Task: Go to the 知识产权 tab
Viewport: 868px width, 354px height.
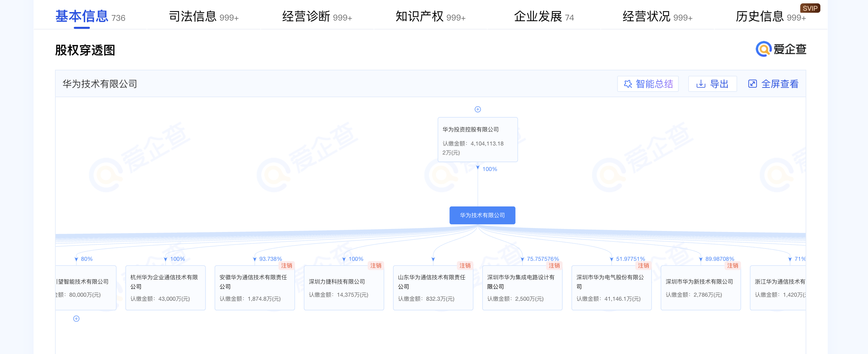Action: tap(430, 16)
